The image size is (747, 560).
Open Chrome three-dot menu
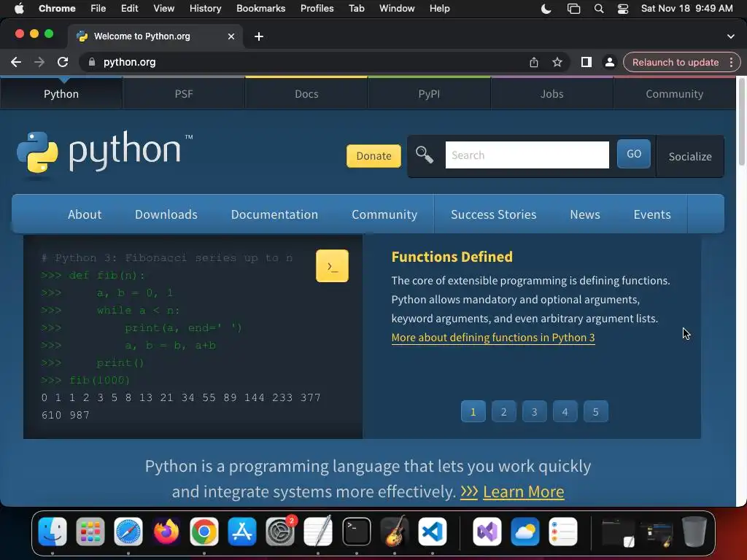click(x=731, y=63)
